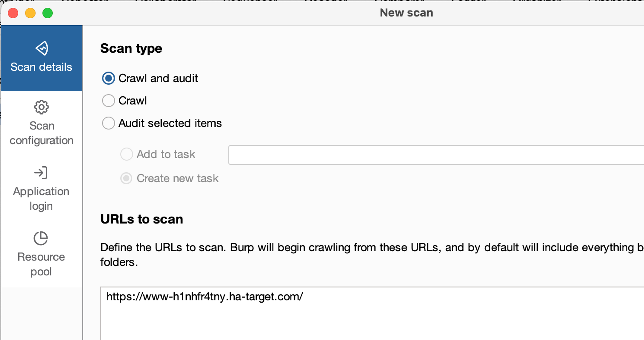
Task: Click the New scan window title bar
Action: [x=406, y=13]
